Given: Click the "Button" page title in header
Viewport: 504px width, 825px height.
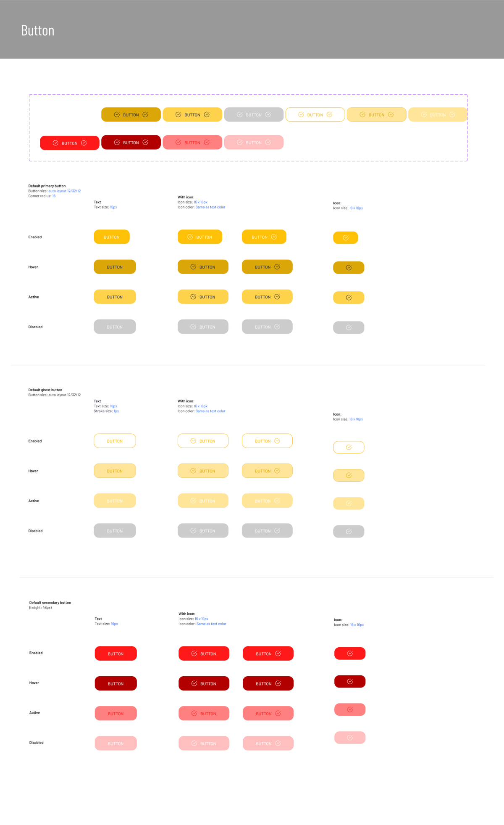Looking at the screenshot, I should pos(38,31).
